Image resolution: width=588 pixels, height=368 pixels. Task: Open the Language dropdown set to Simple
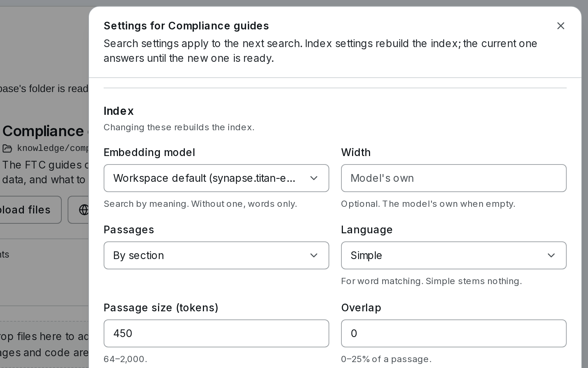453,255
